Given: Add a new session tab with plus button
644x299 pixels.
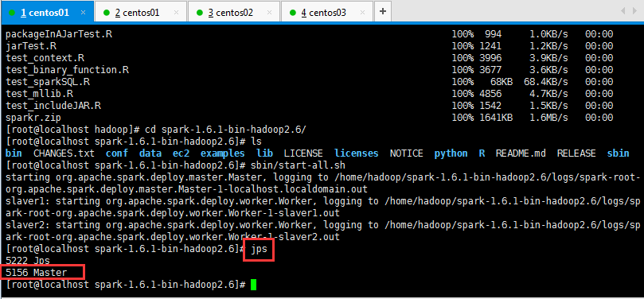Looking at the screenshot, I should (382, 11).
